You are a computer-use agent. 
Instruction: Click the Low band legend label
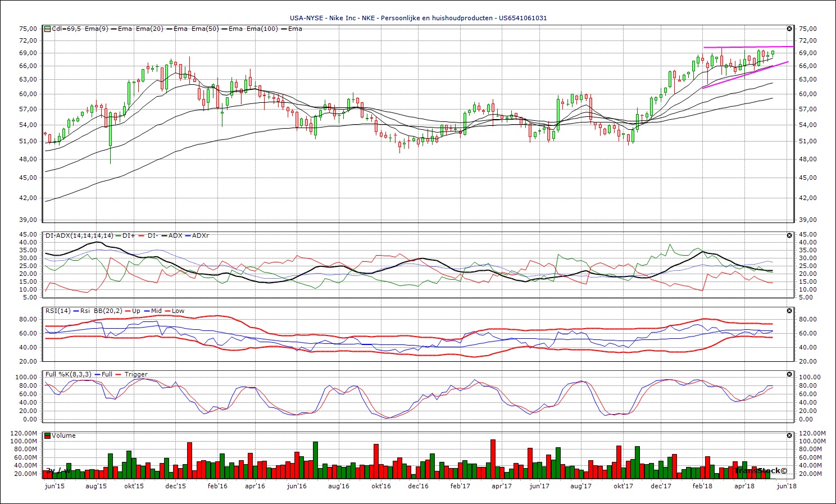(178, 311)
